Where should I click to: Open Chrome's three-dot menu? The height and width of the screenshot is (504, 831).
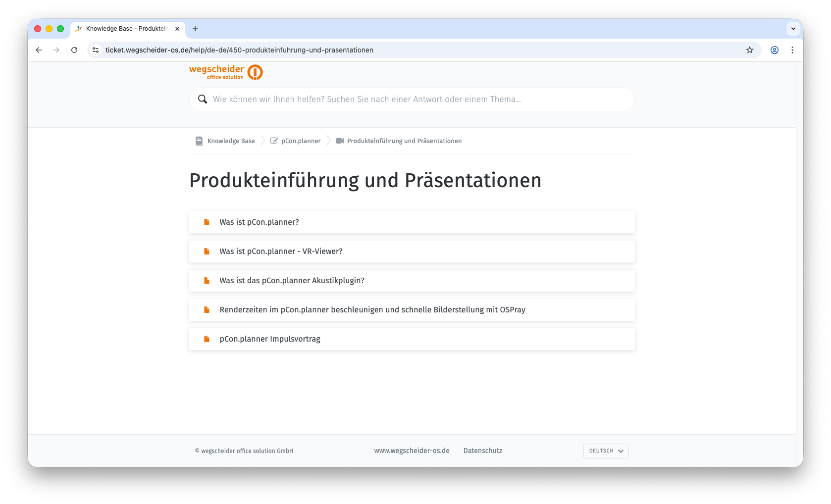pyautogui.click(x=792, y=50)
